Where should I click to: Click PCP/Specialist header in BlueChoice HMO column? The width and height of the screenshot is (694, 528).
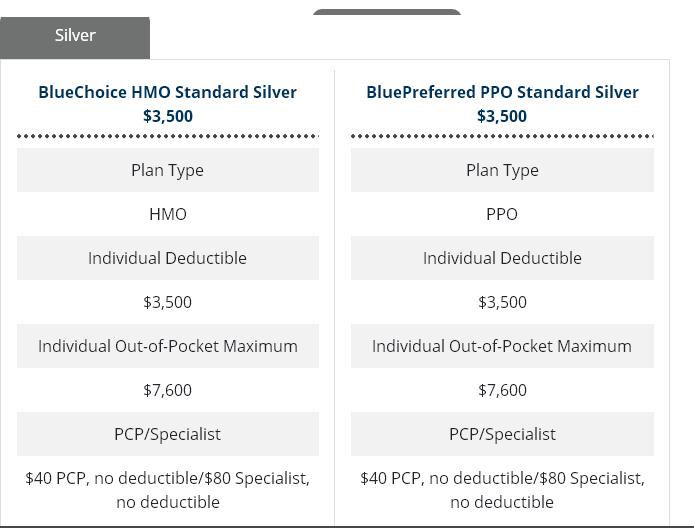167,434
